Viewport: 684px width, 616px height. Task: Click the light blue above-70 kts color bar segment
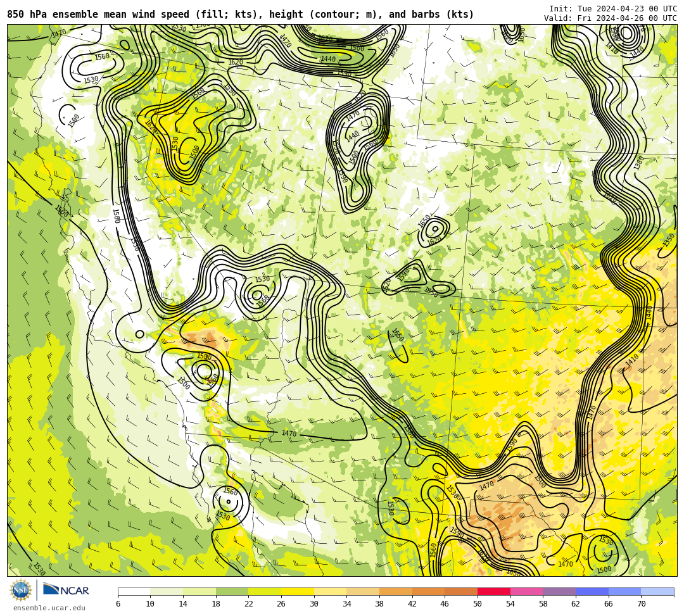657,591
